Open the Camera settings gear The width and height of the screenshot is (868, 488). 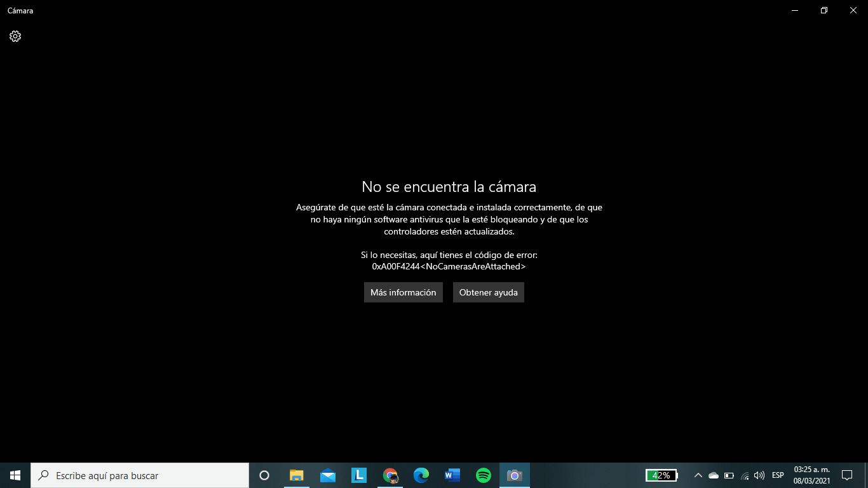(x=15, y=36)
